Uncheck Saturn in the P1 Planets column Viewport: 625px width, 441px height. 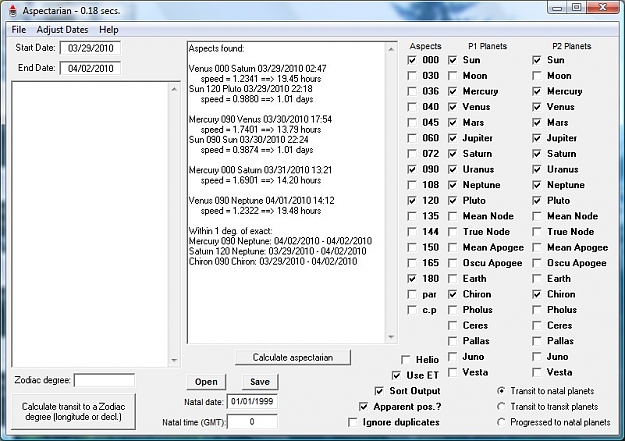tap(452, 154)
